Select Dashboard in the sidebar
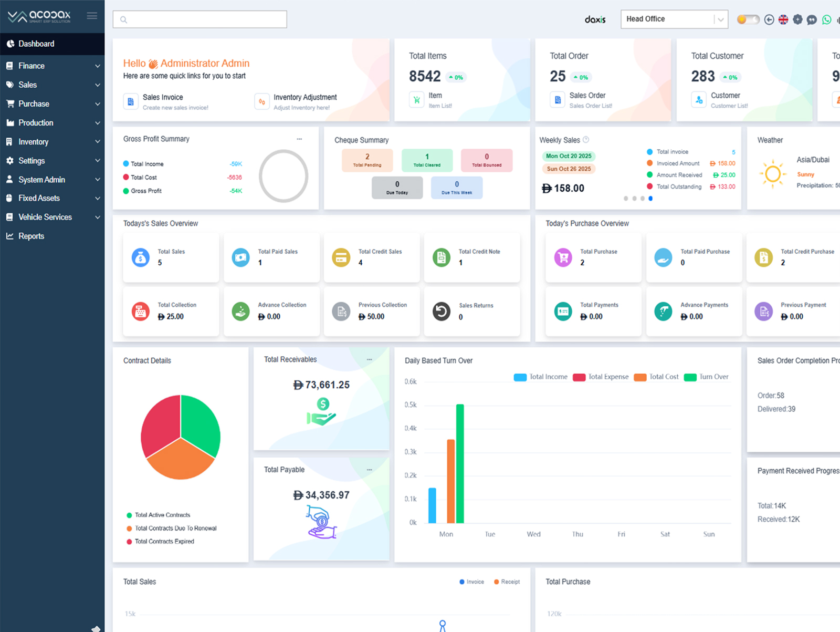 [x=36, y=44]
